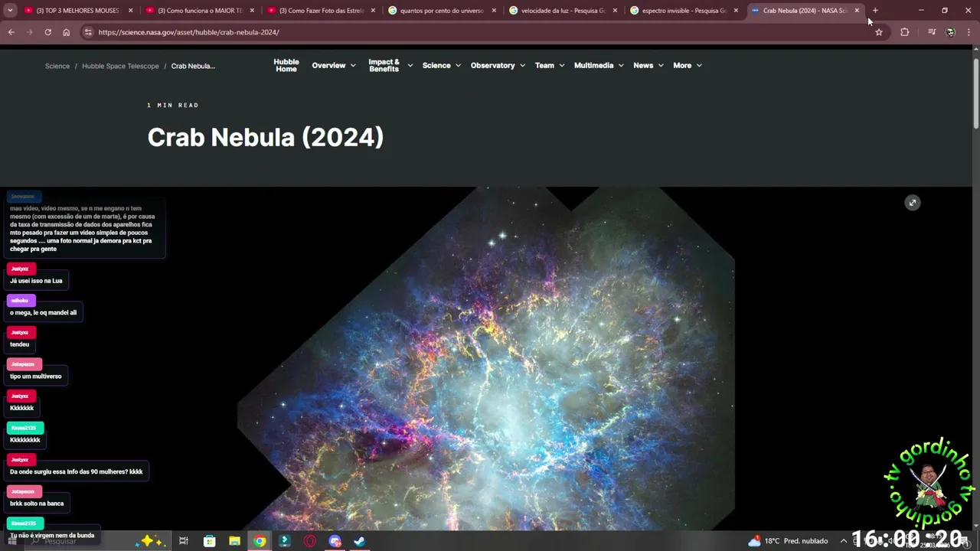Reload the current page
Screen dimensions: 980x551
(x=47, y=32)
